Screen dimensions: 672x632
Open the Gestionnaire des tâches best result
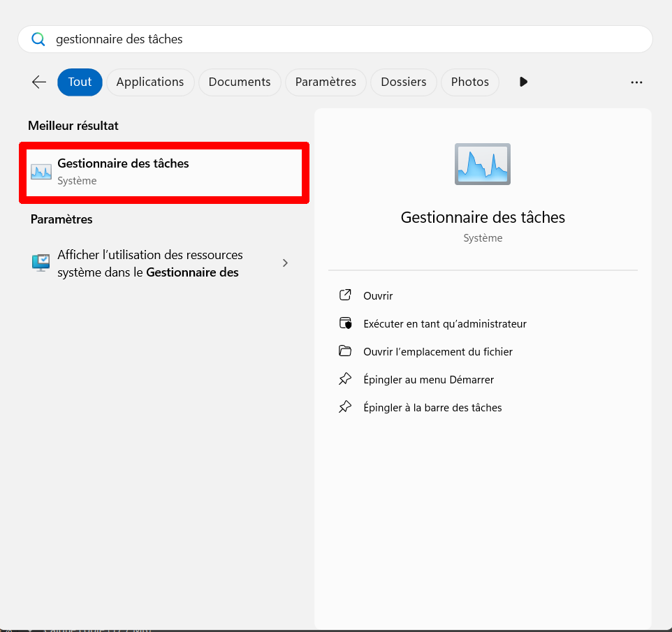[163, 172]
